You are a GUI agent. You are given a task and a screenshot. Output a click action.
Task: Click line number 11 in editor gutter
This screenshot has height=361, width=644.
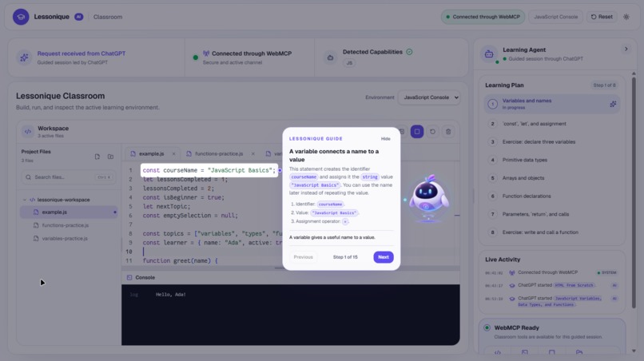tap(129, 260)
